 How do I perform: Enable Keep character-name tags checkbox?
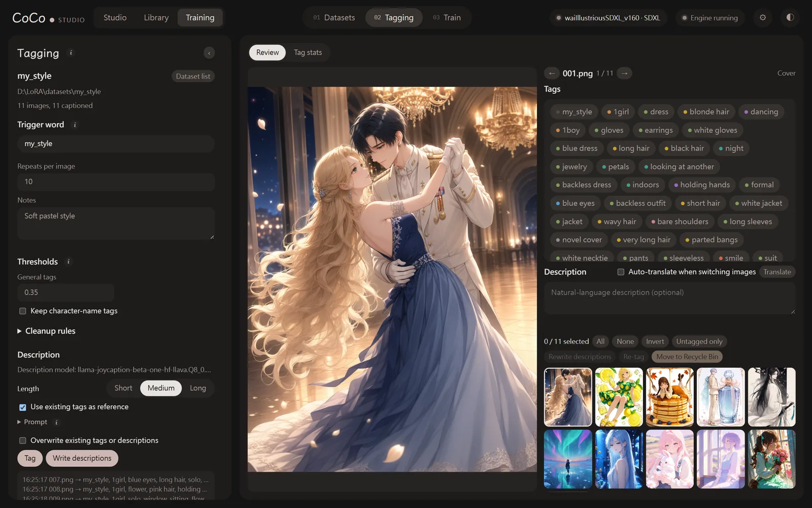(22, 311)
